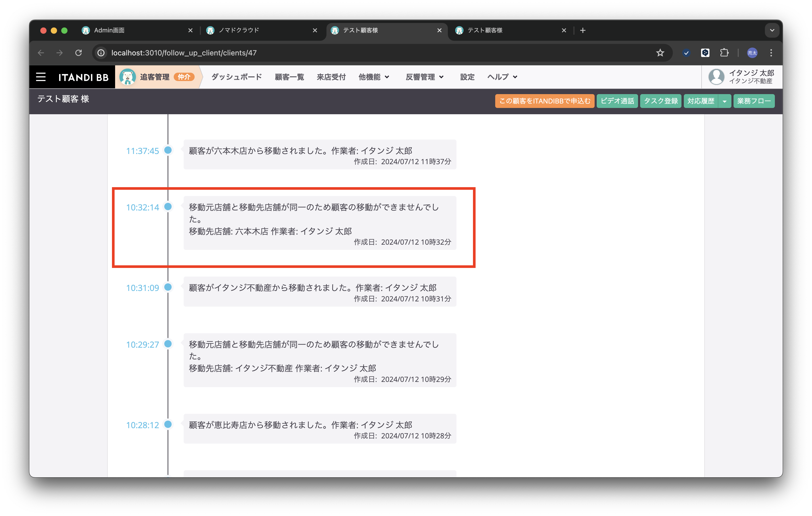Image resolution: width=812 pixels, height=516 pixels.
Task: Close the last テスト顧客様 tab
Action: (564, 30)
